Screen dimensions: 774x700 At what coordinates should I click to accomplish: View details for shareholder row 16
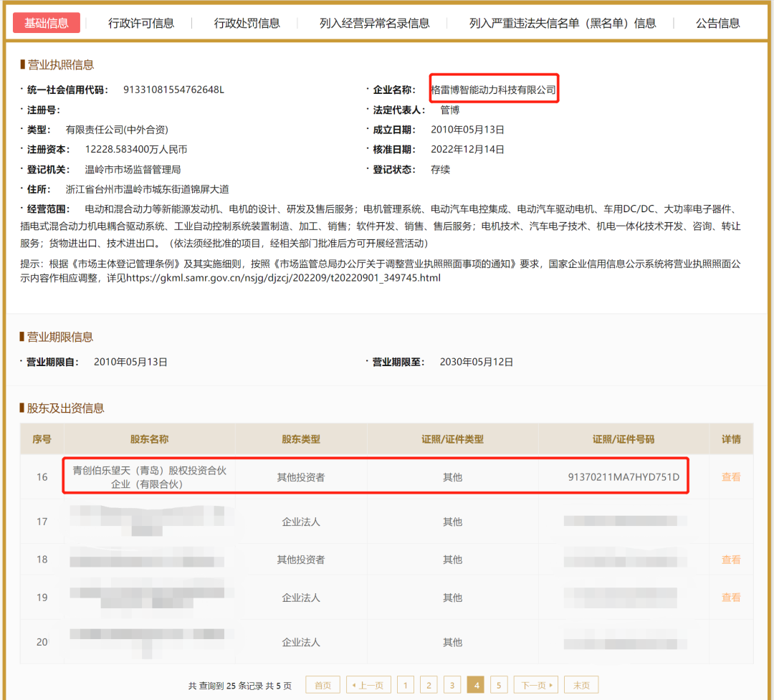click(731, 477)
